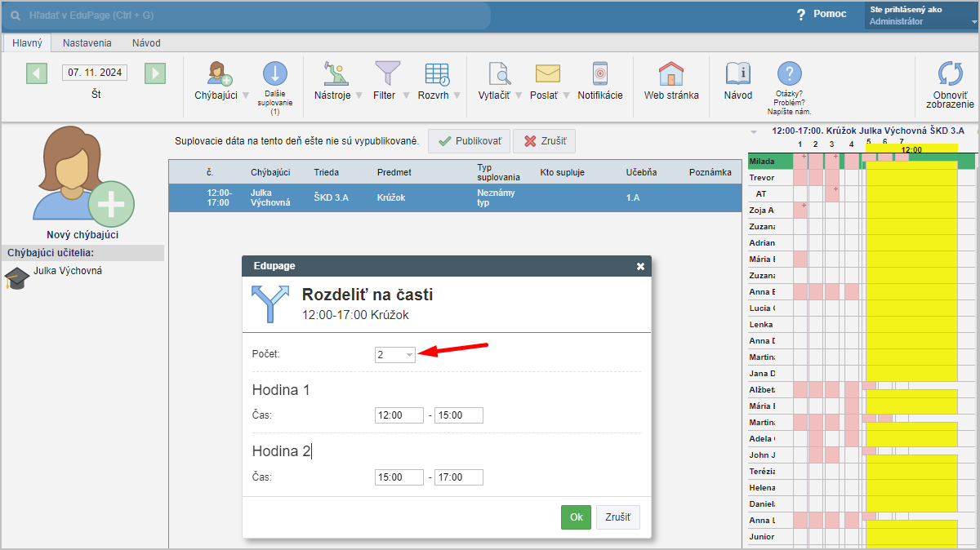Cancel the dialog with Zrušiť
Viewport: 980px width, 550px height.
pyautogui.click(x=618, y=517)
